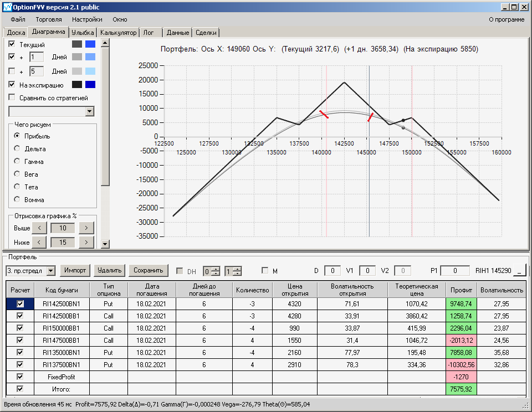The height and width of the screenshot is (412, 532).
Task: Click the small underscore button near RIH1 145290
Action: click(x=519, y=271)
